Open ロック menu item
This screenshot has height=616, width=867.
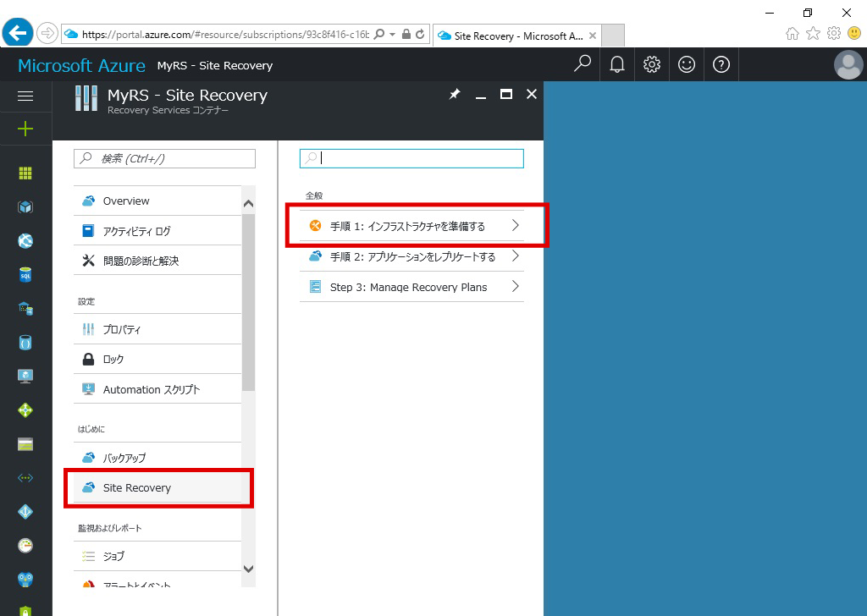click(157, 359)
